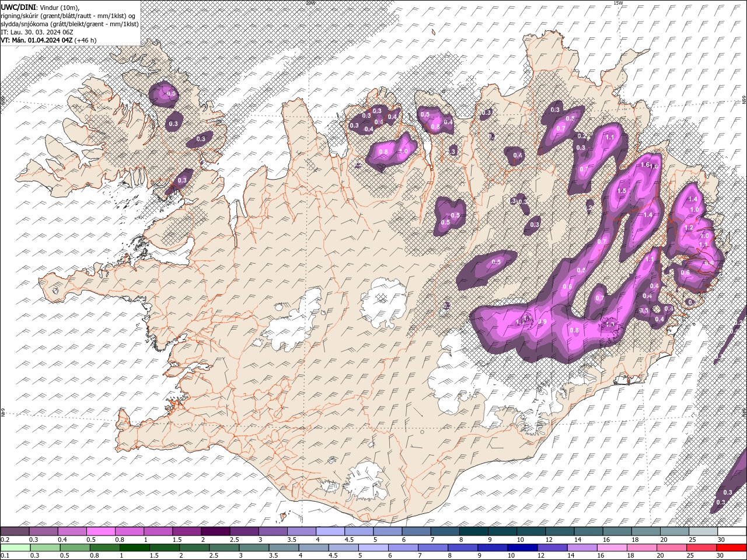Pick the 12 violet rain legend swatch
Viewport: 747px width, 560px height.
pyautogui.click(x=552, y=548)
